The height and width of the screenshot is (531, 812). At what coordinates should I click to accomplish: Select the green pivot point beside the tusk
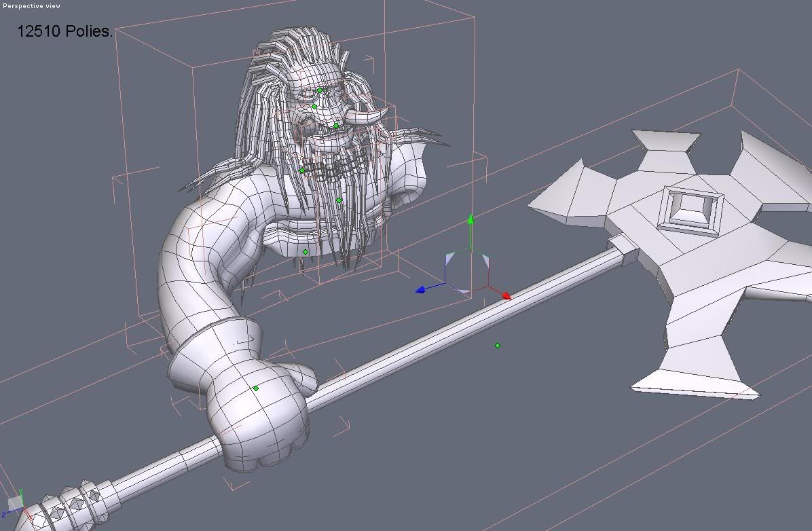coord(336,126)
